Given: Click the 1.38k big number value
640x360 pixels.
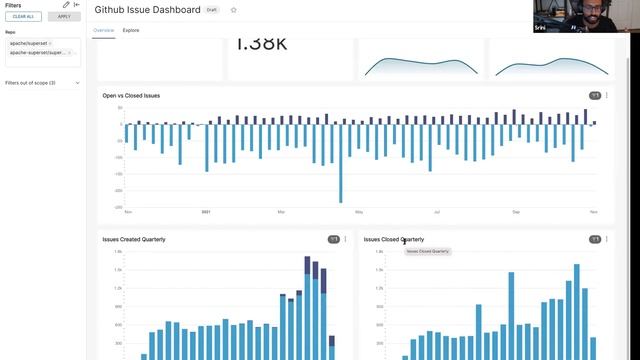Looking at the screenshot, I should 262,44.
